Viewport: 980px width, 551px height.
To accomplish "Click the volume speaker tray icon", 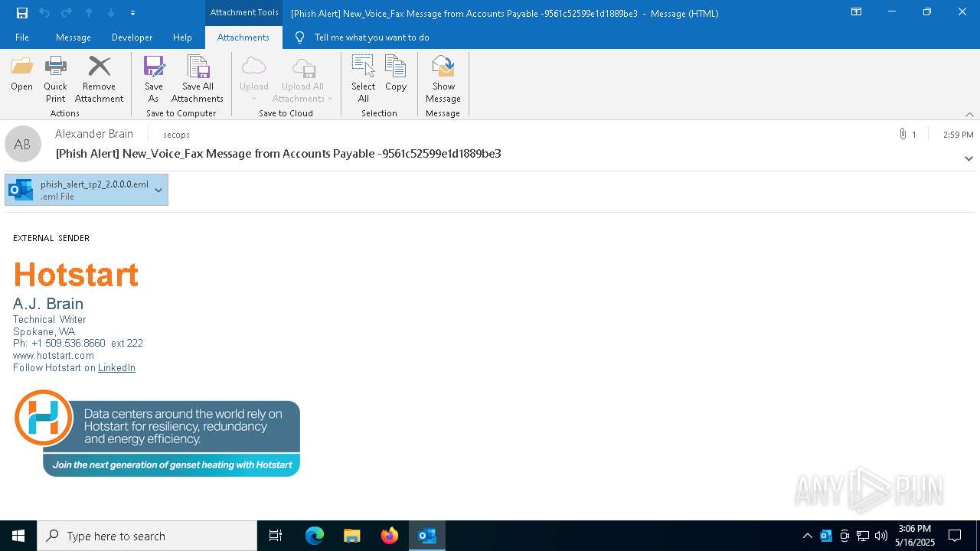I will [x=880, y=536].
